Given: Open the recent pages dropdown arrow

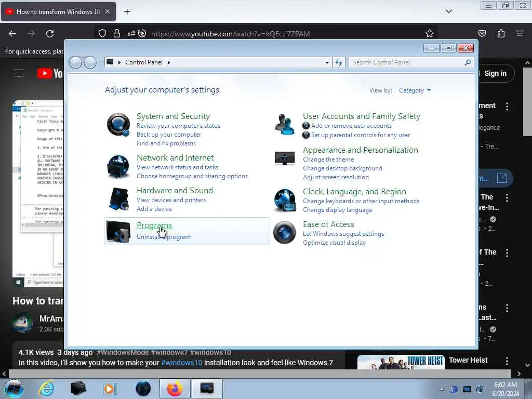Looking at the screenshot, I should click(100, 62).
